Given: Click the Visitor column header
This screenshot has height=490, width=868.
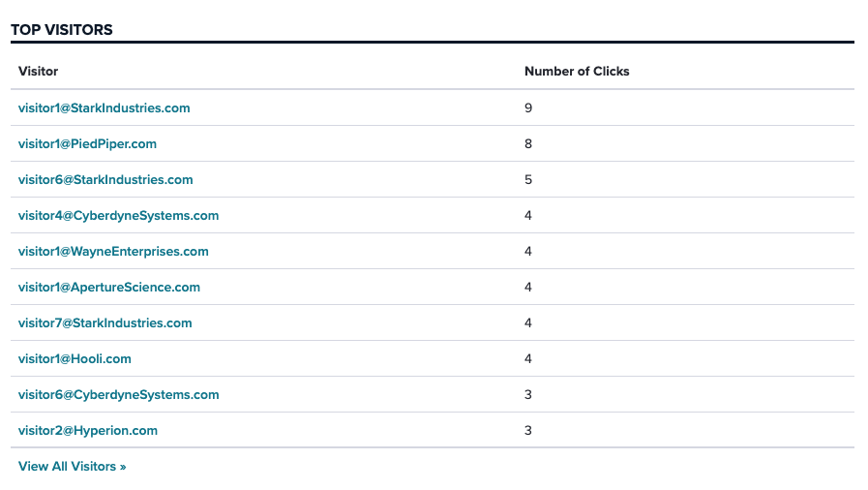Looking at the screenshot, I should [38, 72].
